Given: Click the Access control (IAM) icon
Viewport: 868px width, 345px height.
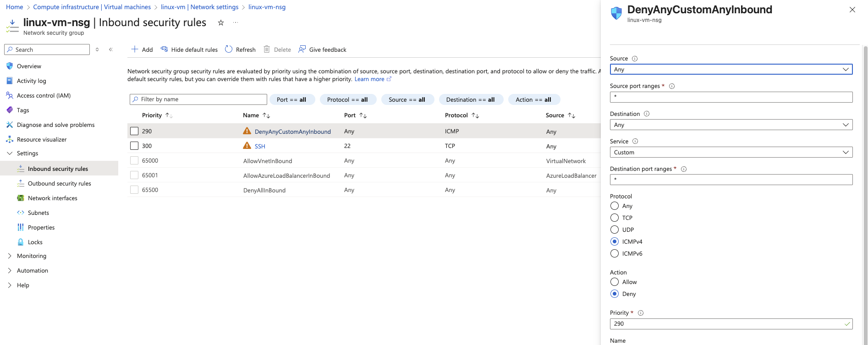Looking at the screenshot, I should (10, 95).
